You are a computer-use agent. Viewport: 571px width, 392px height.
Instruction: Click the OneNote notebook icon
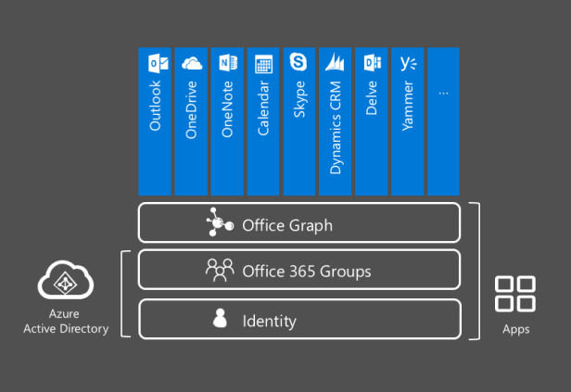pos(227,63)
